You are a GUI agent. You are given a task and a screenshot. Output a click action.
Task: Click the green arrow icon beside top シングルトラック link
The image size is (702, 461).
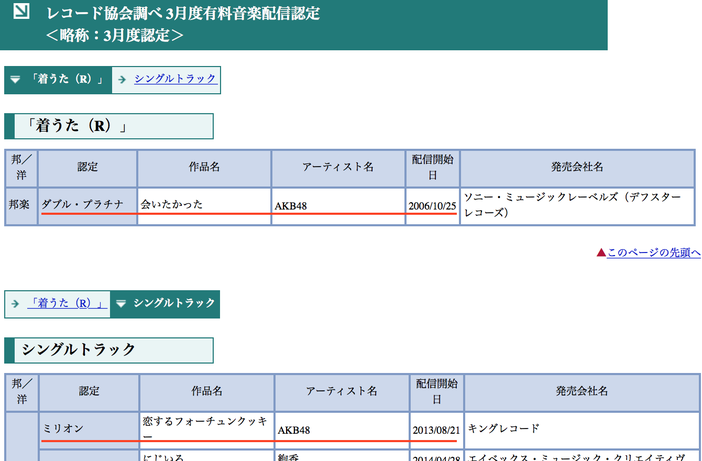(122, 80)
